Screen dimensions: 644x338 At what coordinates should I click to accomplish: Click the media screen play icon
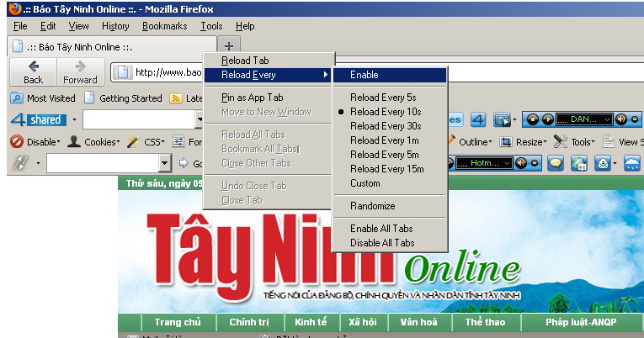pos(502,119)
